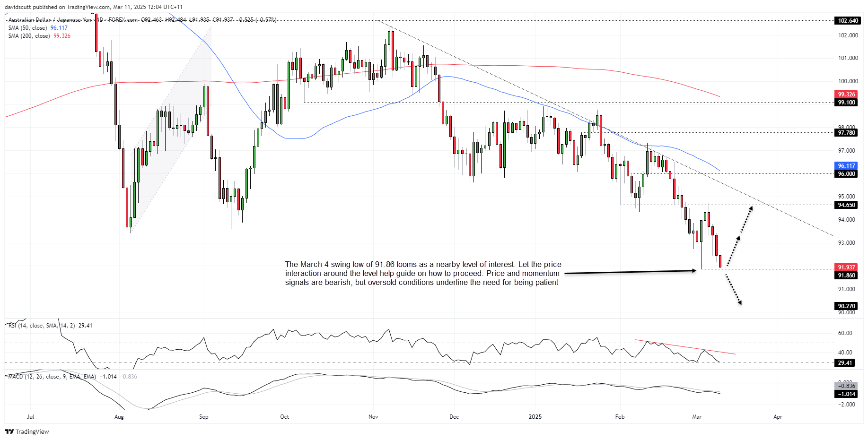Click the 94.000 price axis label
Screen dimensions: 868x440
pyautogui.click(x=846, y=220)
